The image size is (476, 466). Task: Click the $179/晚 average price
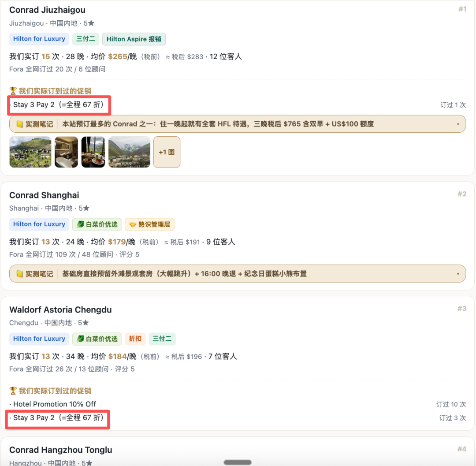click(x=122, y=242)
